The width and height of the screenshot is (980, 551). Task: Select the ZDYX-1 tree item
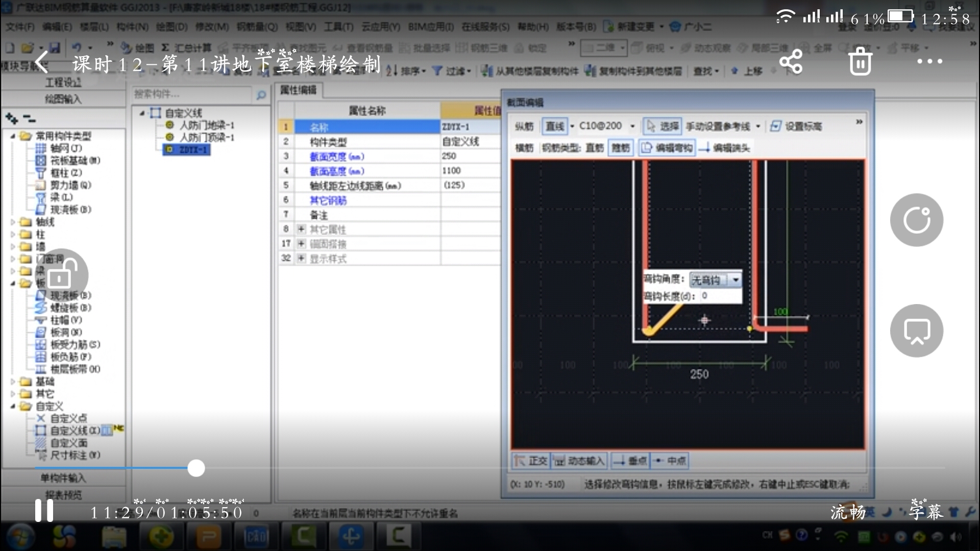coord(186,149)
